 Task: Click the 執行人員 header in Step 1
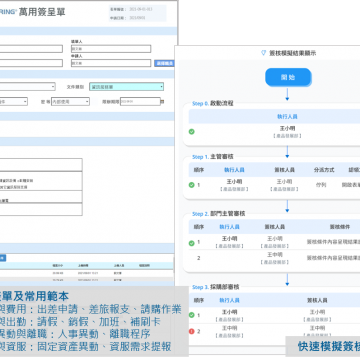[234, 170]
